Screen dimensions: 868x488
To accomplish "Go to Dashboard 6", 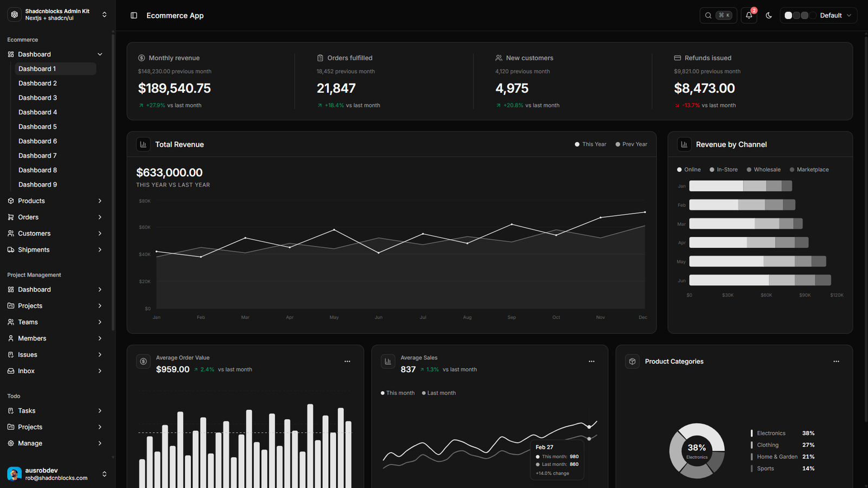I will [56, 141].
